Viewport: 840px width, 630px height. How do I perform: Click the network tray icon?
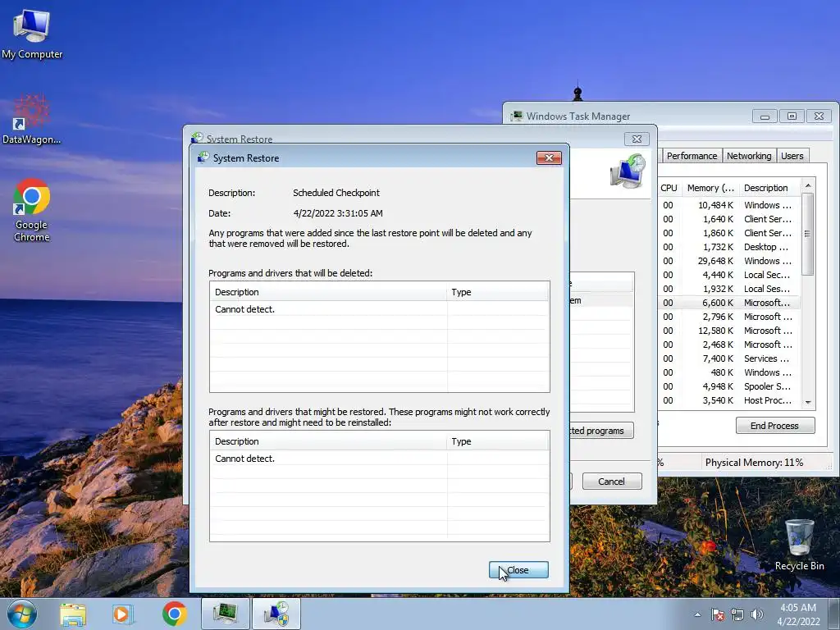(x=737, y=614)
